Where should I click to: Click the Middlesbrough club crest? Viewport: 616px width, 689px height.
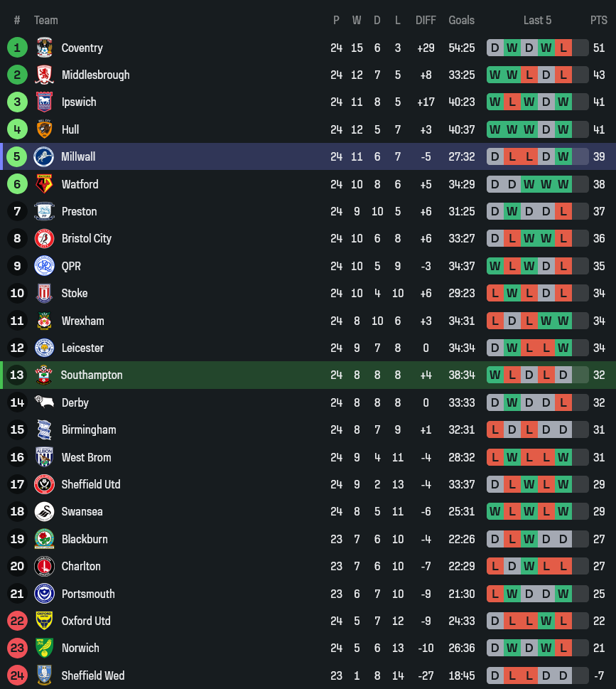[44, 75]
